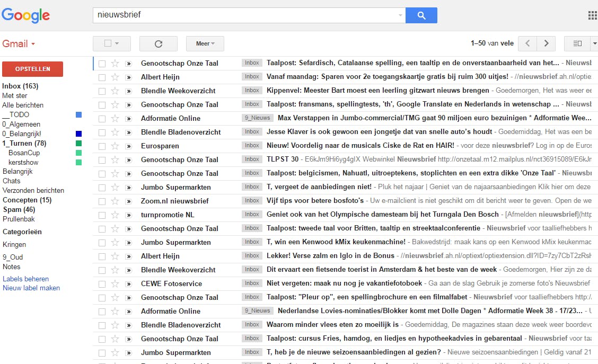Star the 'T, win een Kenwood' Jumbo email
Image resolution: width=598 pixels, height=364 pixels.
pos(115,243)
